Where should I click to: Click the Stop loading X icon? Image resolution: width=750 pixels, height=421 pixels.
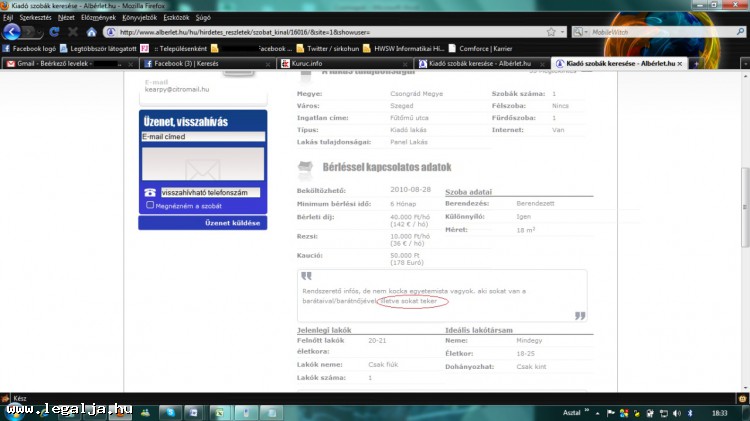tap(72, 32)
